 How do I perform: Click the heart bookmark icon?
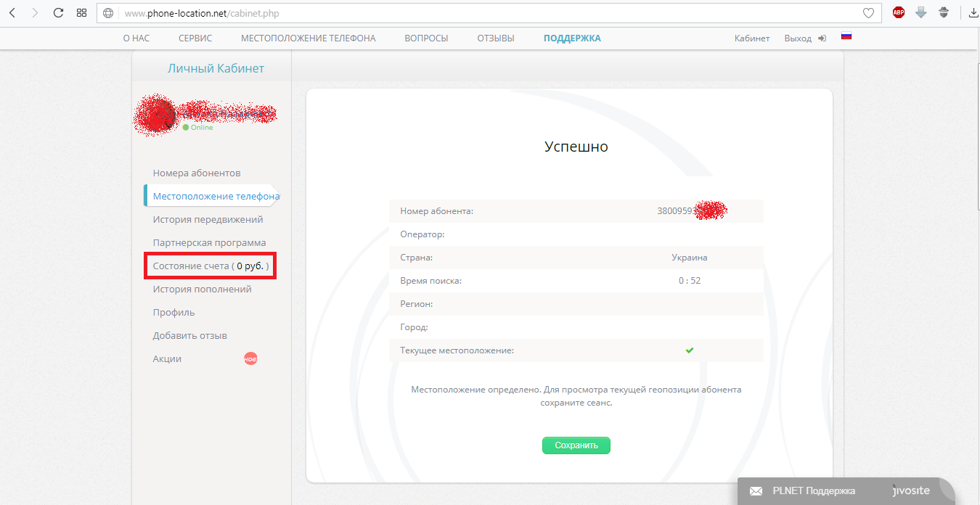tap(868, 13)
